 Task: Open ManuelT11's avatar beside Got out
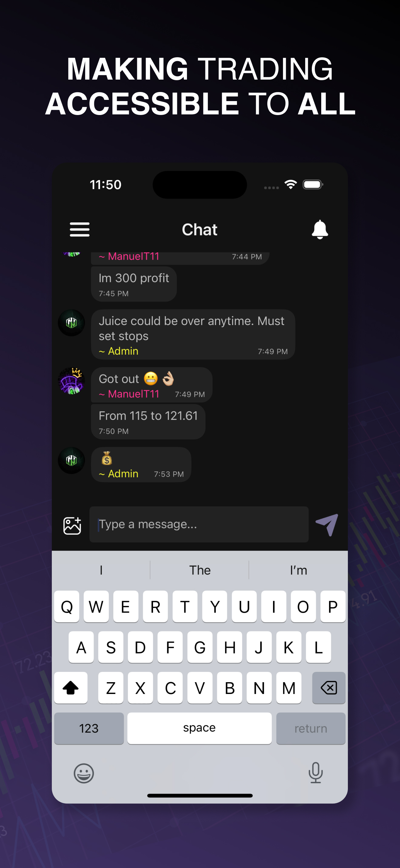click(x=71, y=381)
